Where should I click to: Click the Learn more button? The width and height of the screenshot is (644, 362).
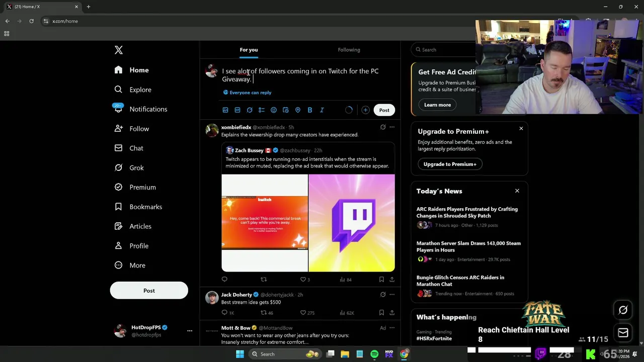point(437,105)
